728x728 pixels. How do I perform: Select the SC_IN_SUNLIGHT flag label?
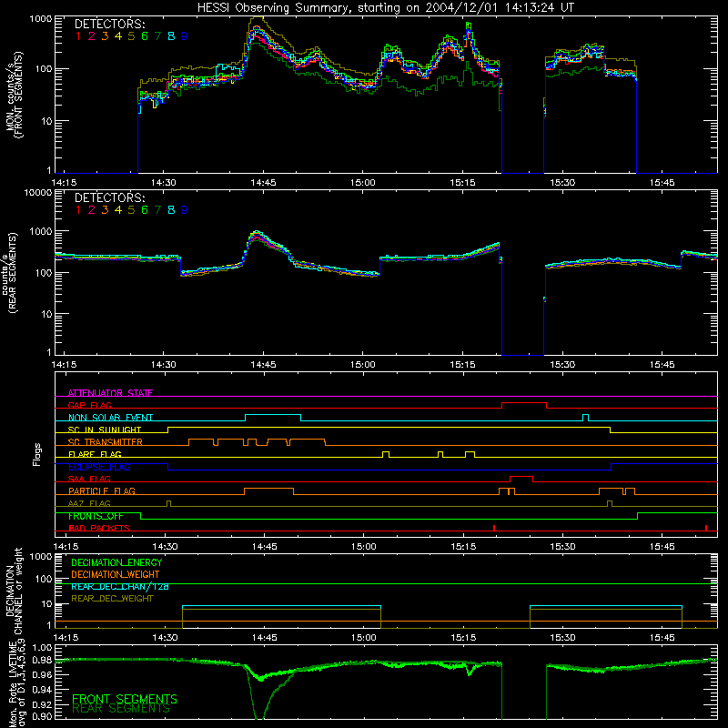[x=105, y=430]
